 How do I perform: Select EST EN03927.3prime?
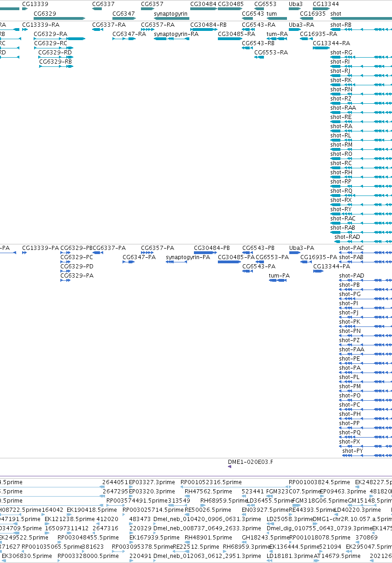265,510
